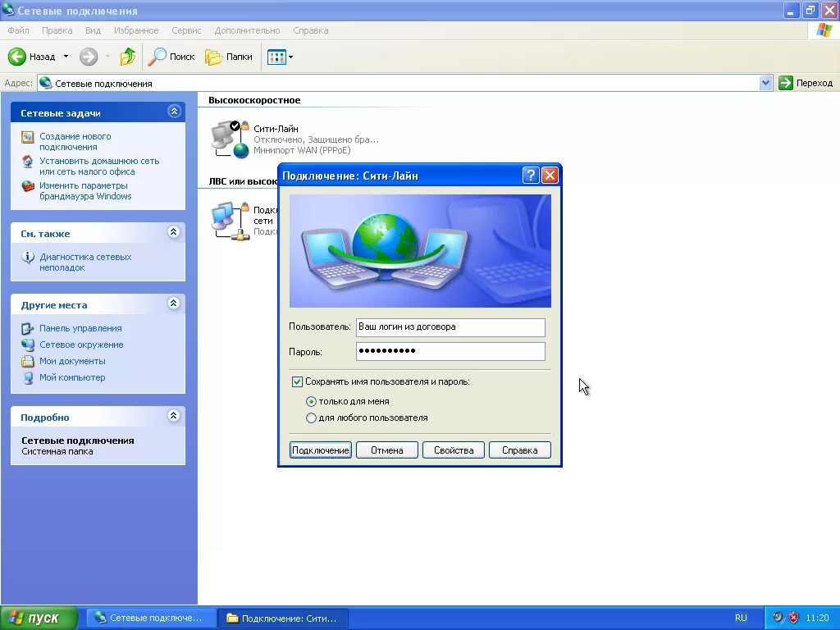Click the Свойства button
Image resolution: width=840 pixels, height=630 pixels.
(453, 450)
